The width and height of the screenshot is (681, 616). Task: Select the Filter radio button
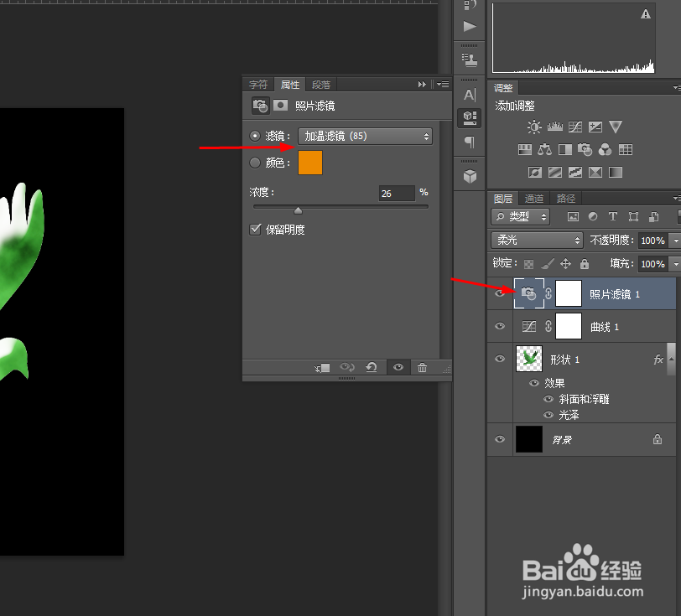tap(255, 136)
